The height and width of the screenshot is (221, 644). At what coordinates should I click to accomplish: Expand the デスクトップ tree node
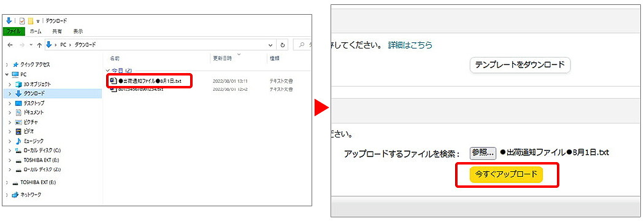(x=10, y=103)
